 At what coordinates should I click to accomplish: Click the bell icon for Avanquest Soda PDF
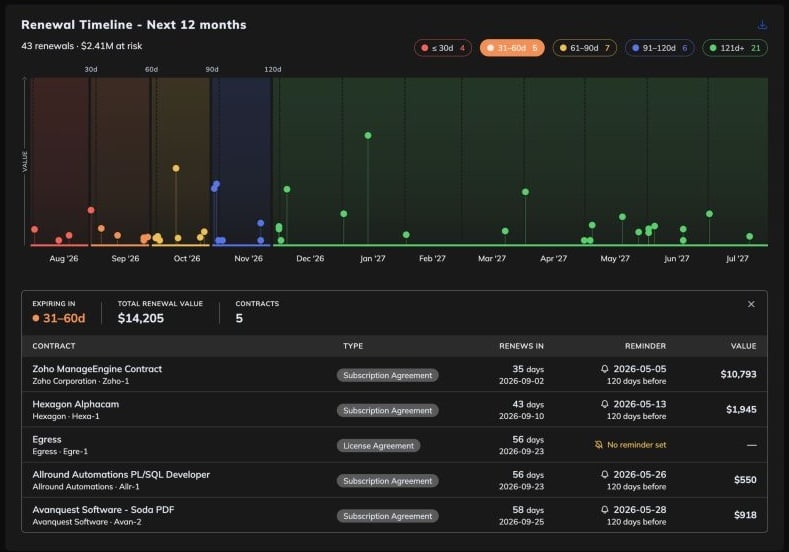(605, 510)
